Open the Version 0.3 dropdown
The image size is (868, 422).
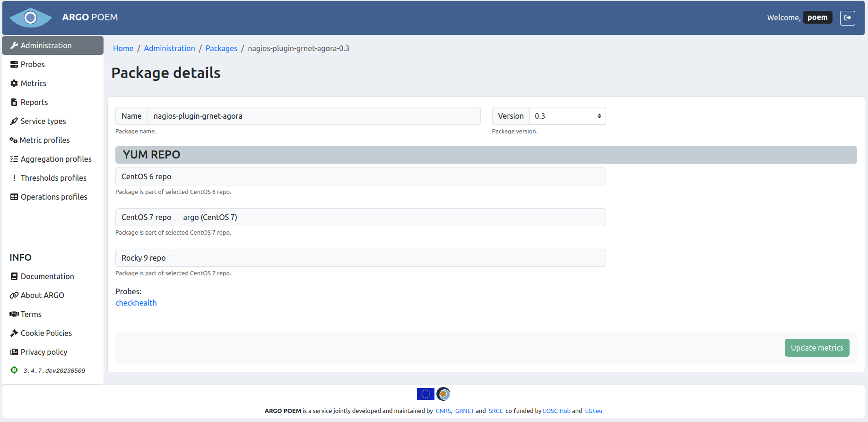tap(567, 116)
